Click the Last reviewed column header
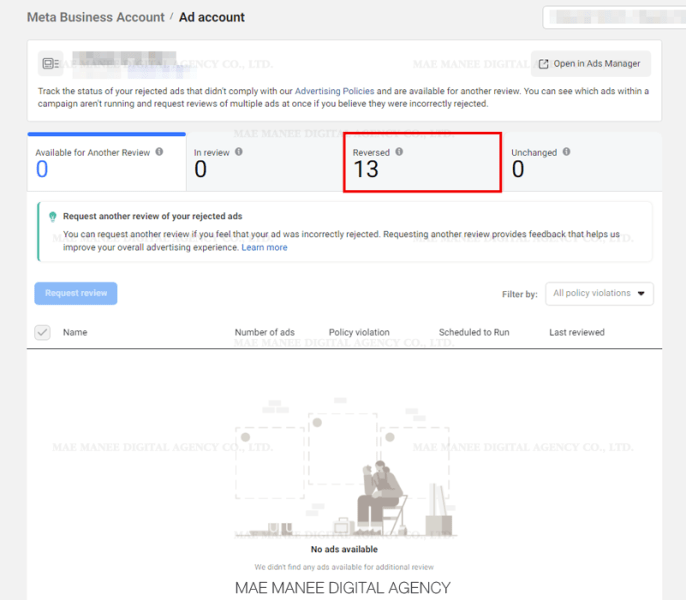 (577, 332)
